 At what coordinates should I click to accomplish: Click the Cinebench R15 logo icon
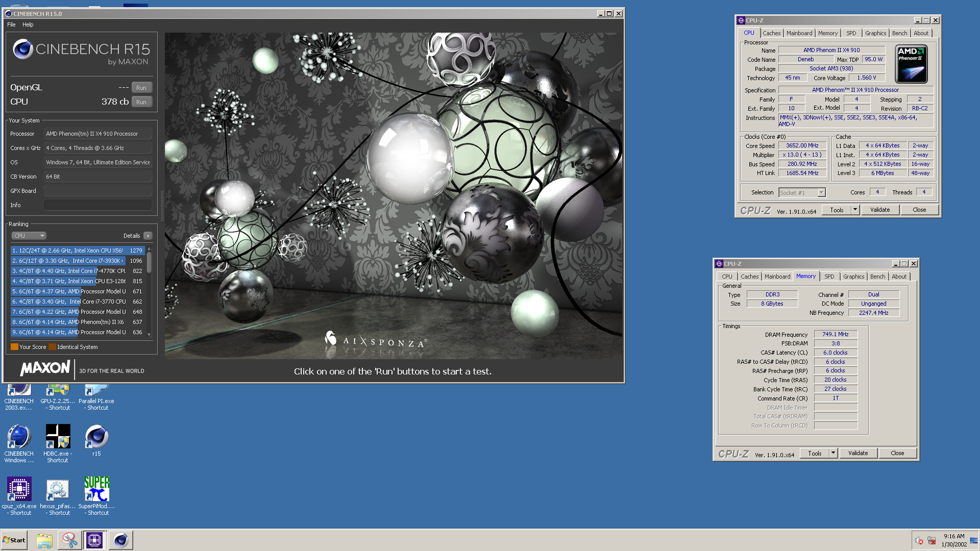pyautogui.click(x=23, y=49)
